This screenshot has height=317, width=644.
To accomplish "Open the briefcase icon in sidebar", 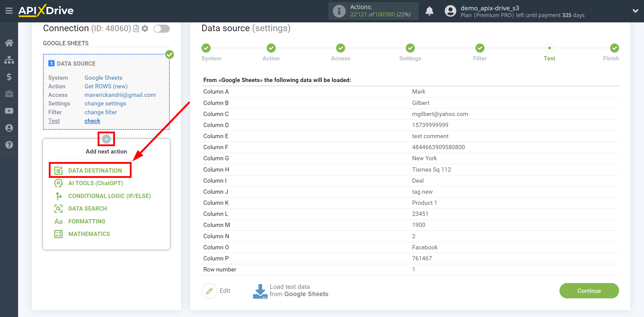I will click(x=9, y=94).
